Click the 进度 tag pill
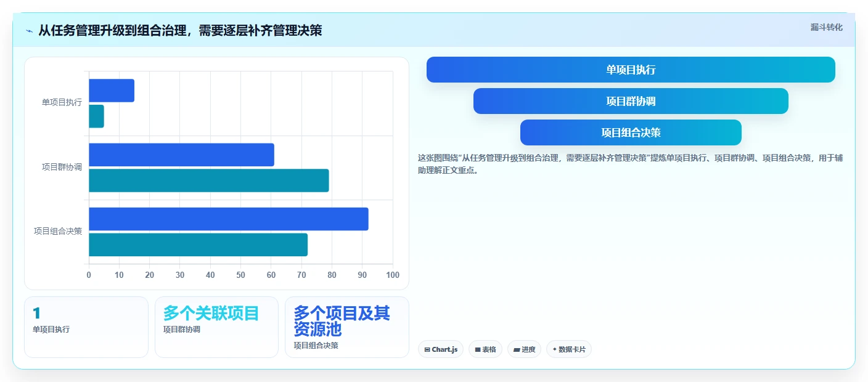This screenshot has width=868, height=382. pos(524,349)
